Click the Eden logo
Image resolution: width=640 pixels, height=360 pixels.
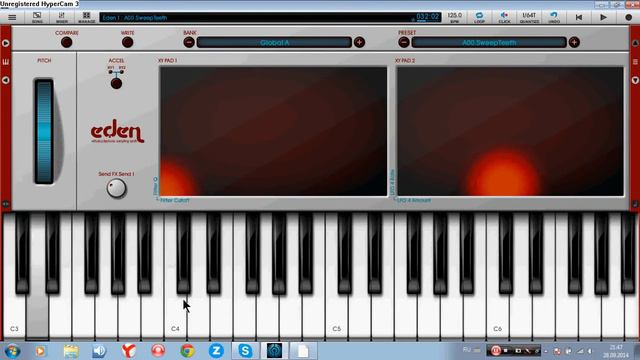[x=118, y=131]
